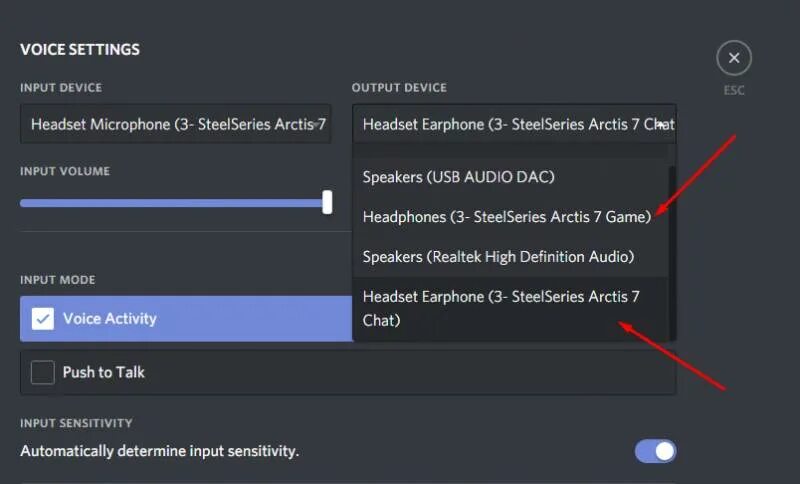This screenshot has height=484, width=800.
Task: Click the Push to Talk label text
Action: tap(104, 372)
